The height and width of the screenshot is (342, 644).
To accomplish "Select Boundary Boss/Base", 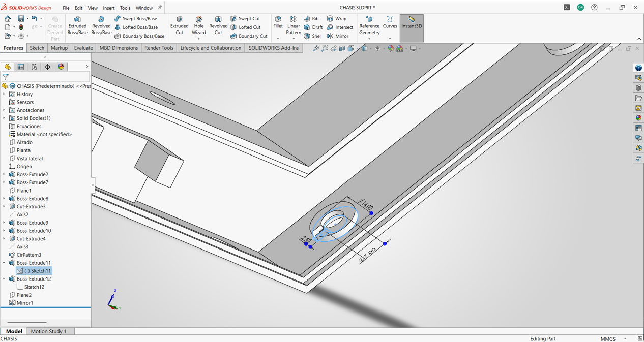I will tap(139, 36).
